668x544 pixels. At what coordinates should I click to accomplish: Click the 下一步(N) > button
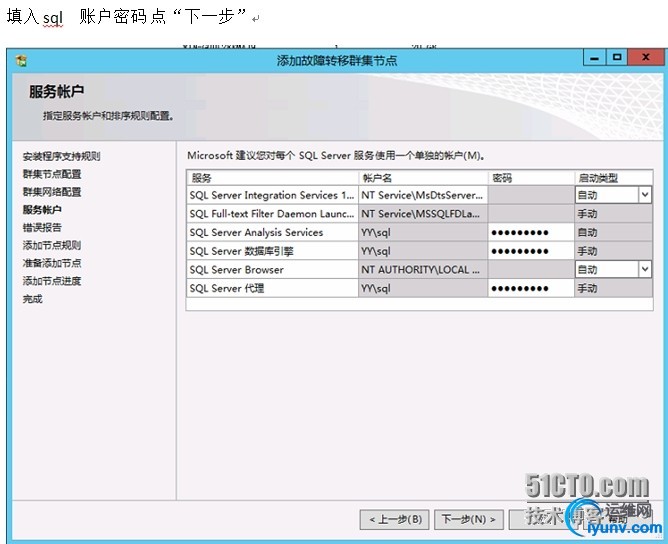coord(469,519)
